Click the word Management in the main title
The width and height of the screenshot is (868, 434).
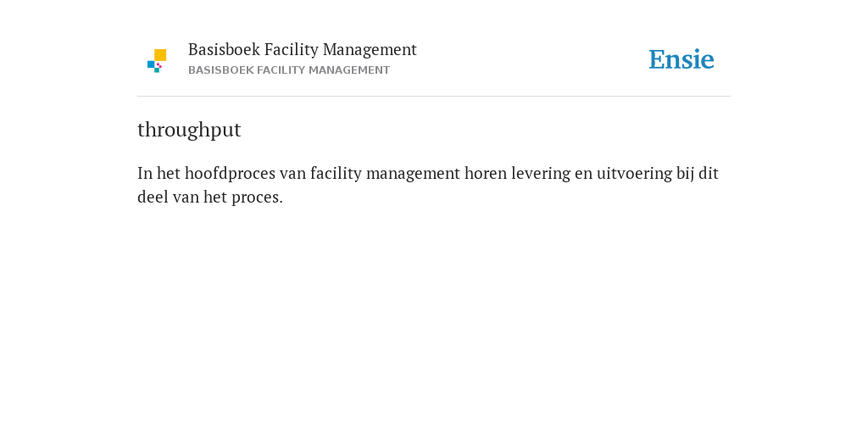coord(370,50)
